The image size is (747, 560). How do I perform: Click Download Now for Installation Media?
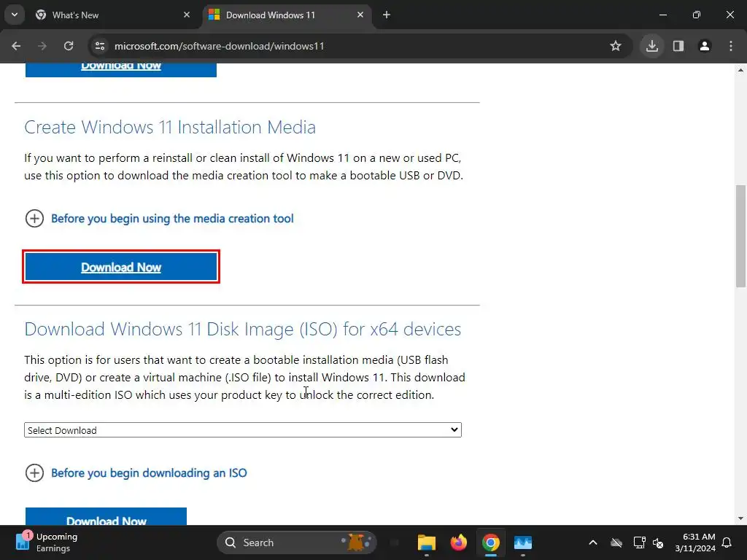121,267
